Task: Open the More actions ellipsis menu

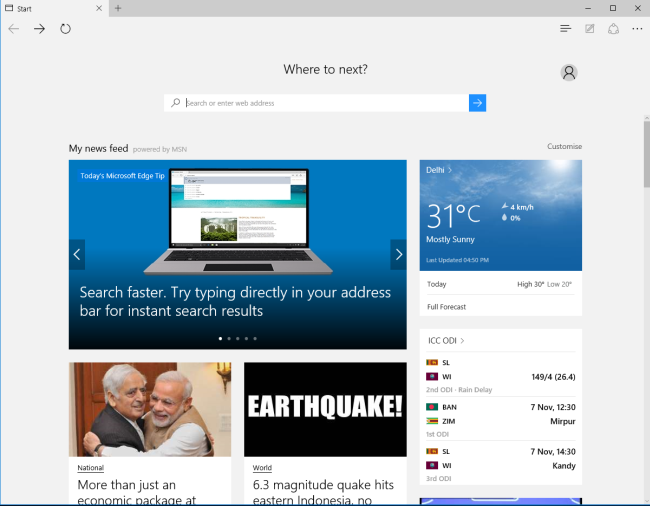Action: [x=637, y=29]
